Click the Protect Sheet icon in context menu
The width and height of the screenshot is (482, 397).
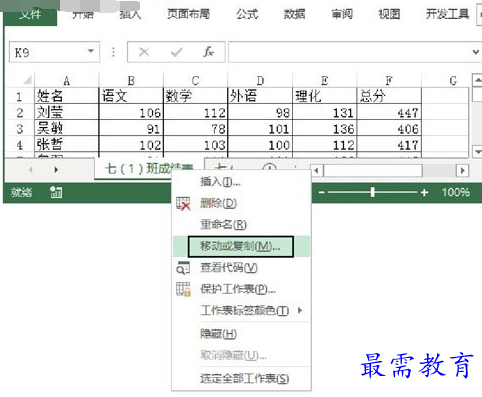click(x=183, y=289)
